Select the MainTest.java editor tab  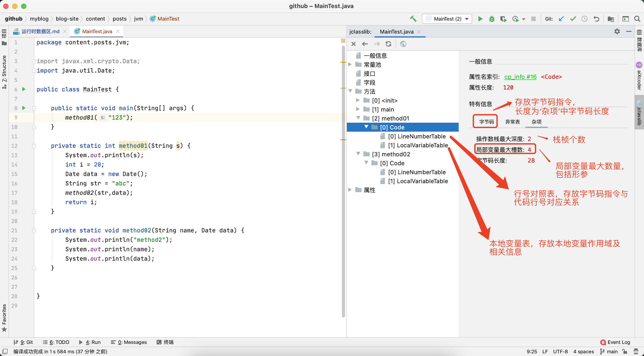(x=97, y=31)
